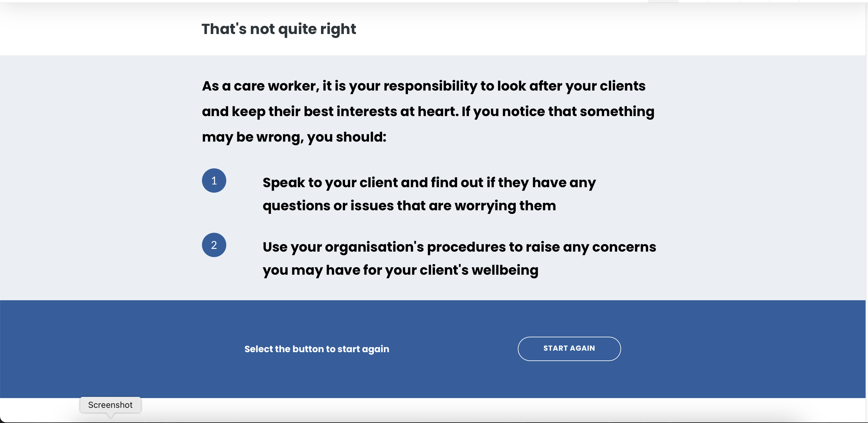Screen dimensions: 868x423
Task: Click the blue number 2 circle badge
Action: click(x=214, y=245)
